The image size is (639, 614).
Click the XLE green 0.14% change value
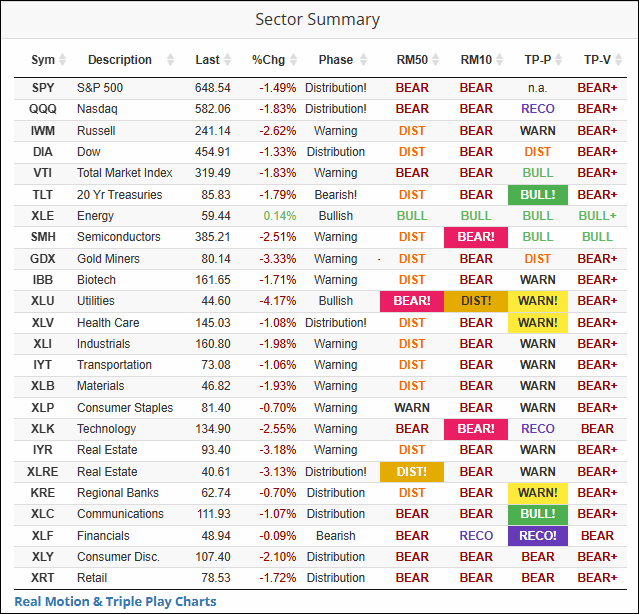click(x=280, y=216)
